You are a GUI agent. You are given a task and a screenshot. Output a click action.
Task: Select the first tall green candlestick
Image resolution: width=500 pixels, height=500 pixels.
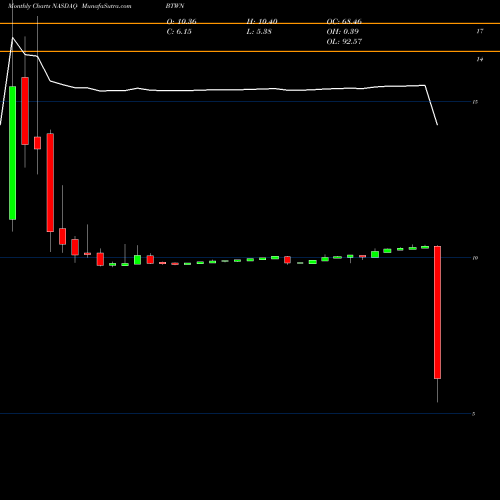(12, 153)
